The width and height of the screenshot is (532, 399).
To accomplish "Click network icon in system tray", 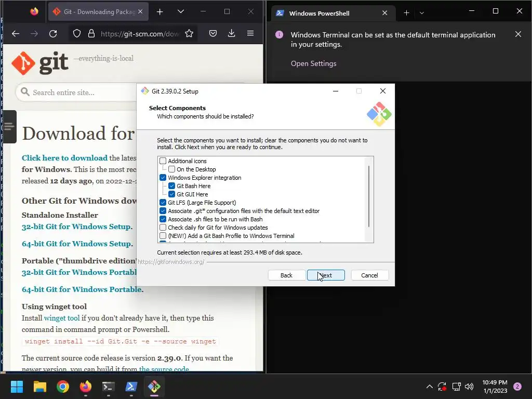I will click(x=456, y=387).
